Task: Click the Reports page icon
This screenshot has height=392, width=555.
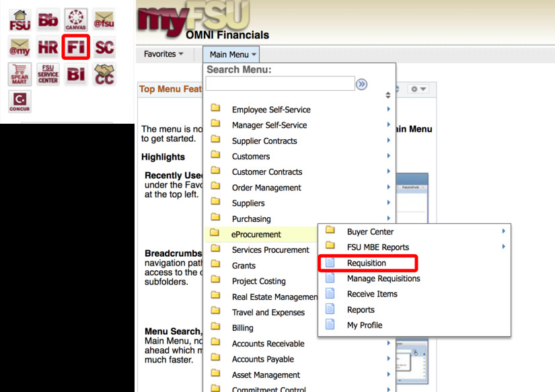Action: [330, 309]
